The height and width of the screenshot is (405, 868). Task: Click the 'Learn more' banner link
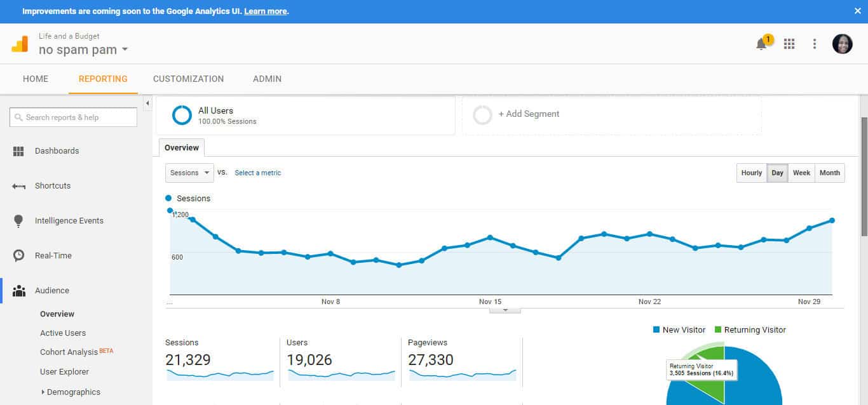pos(265,11)
